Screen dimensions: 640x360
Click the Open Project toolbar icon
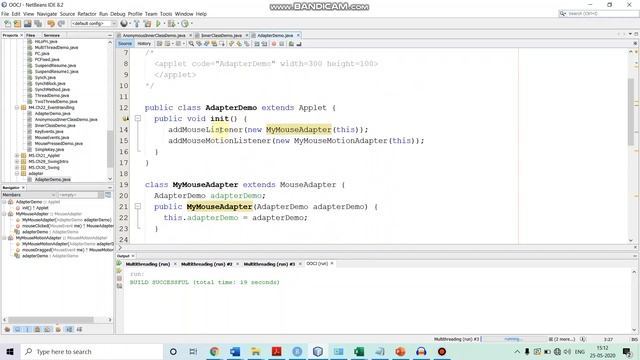[x=28, y=24]
